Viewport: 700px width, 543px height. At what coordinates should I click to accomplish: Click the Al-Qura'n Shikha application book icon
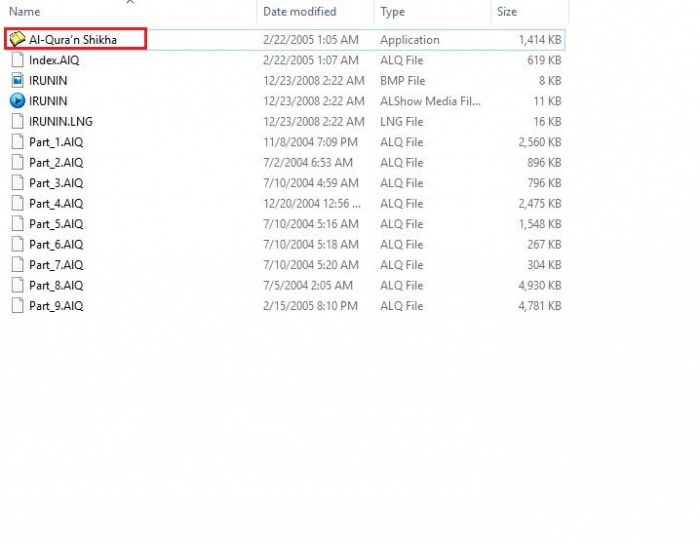(17, 39)
